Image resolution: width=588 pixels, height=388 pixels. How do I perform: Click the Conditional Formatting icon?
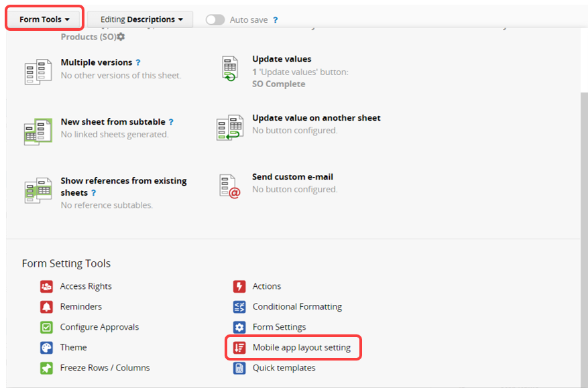click(x=239, y=307)
